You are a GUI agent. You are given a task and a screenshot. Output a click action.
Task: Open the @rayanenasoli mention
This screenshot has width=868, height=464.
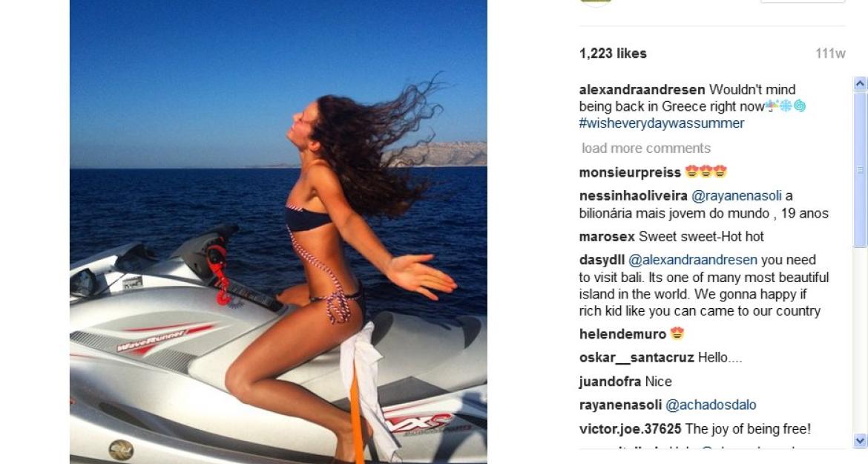(x=737, y=196)
